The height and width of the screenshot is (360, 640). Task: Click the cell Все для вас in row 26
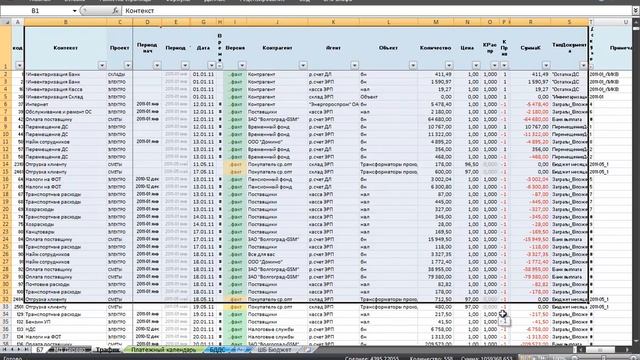(277, 254)
